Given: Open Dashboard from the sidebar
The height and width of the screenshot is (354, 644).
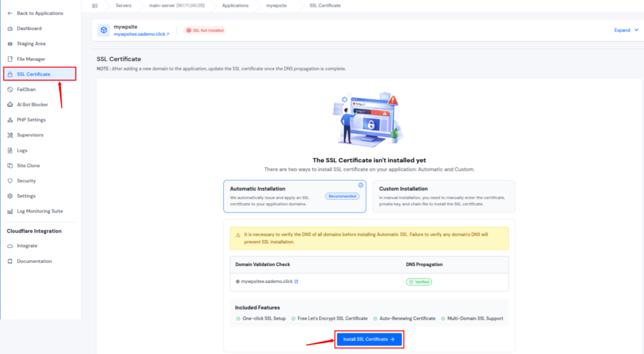Looking at the screenshot, I should (29, 28).
